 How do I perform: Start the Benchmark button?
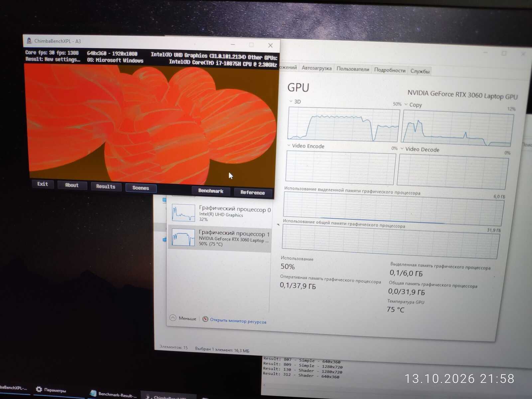(x=211, y=191)
